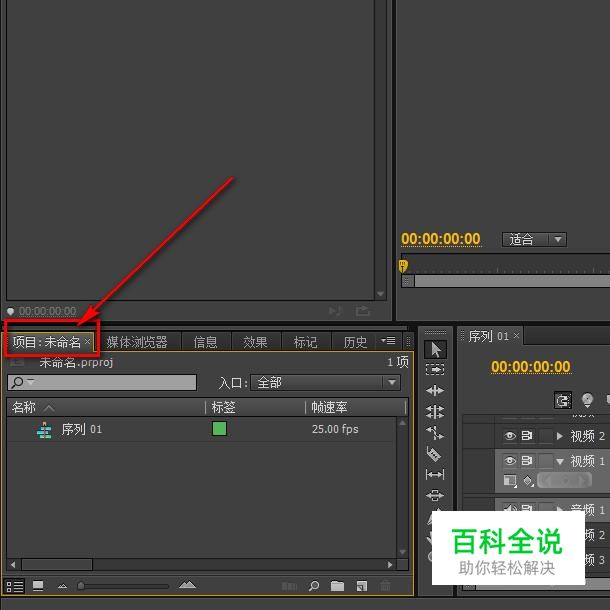Viewport: 610px width, 610px height.
Task: Open the 历史 tab
Action: 355,342
